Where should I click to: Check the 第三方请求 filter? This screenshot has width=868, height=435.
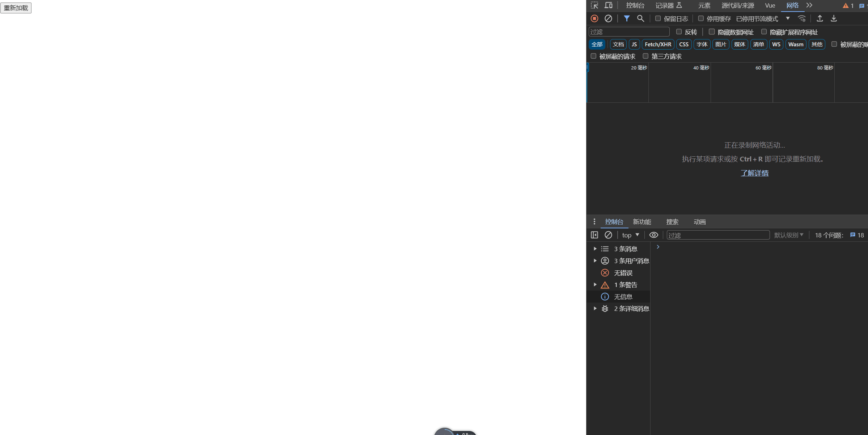(645, 56)
